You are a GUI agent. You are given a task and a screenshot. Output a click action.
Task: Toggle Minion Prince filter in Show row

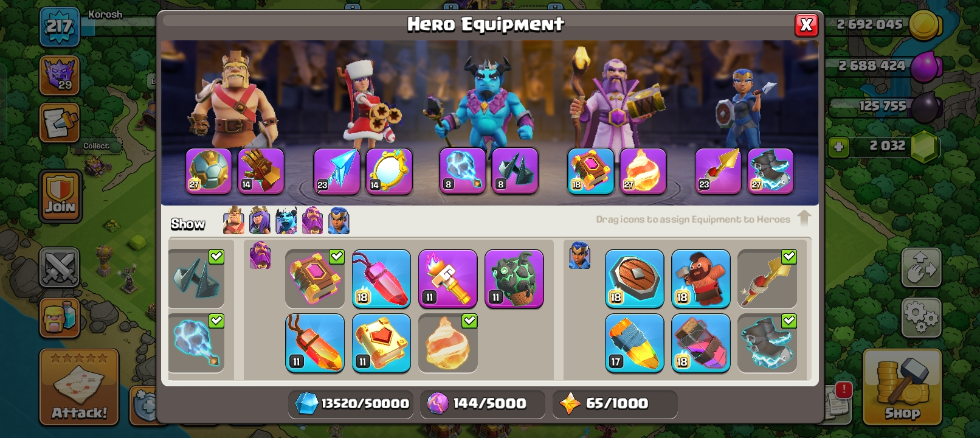286,220
